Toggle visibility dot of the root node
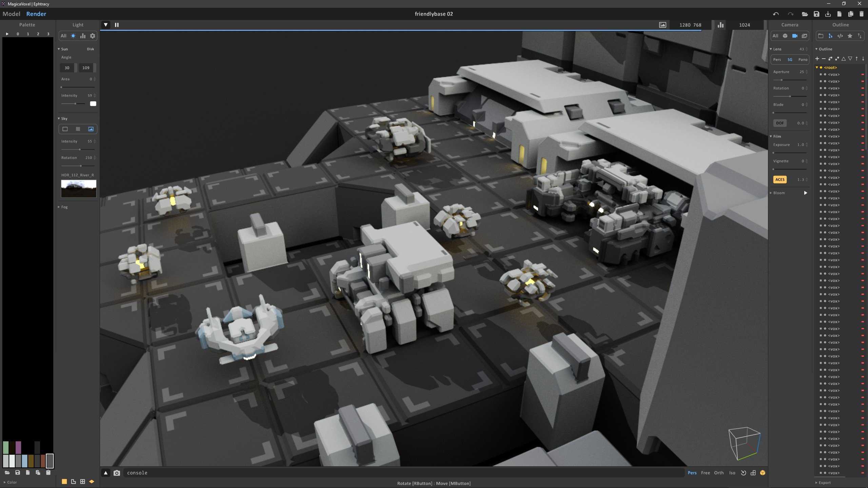 (x=821, y=67)
